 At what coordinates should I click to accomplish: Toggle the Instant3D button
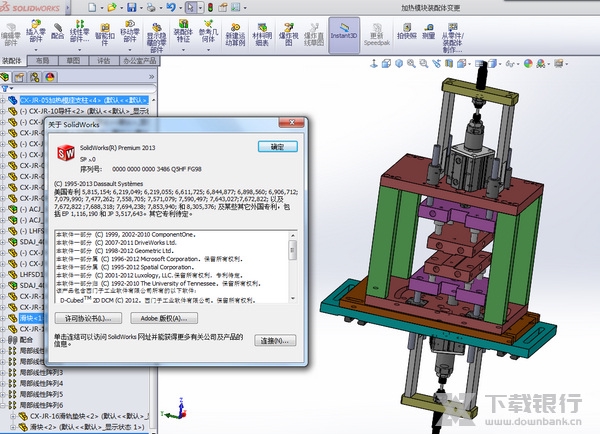point(344,35)
